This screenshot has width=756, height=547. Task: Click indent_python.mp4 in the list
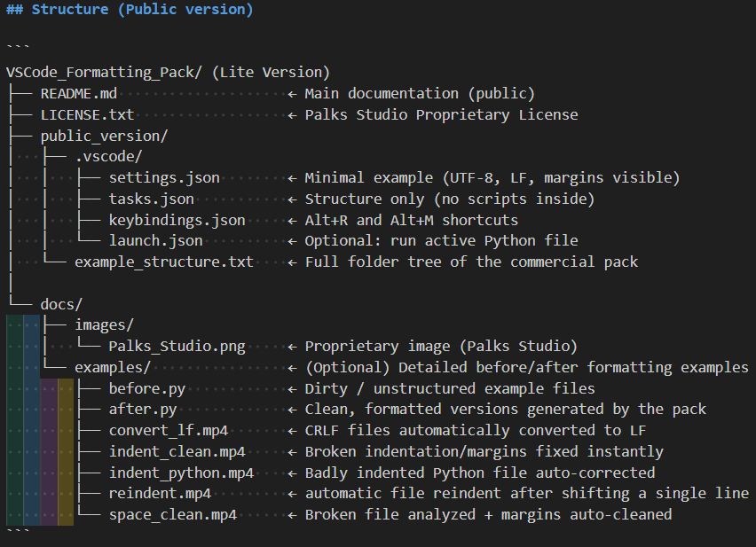pyautogui.click(x=181, y=473)
